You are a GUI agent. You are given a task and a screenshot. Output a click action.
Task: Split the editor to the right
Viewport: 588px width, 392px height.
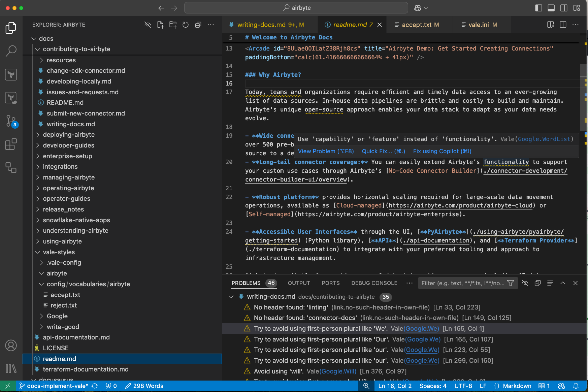coord(563,25)
